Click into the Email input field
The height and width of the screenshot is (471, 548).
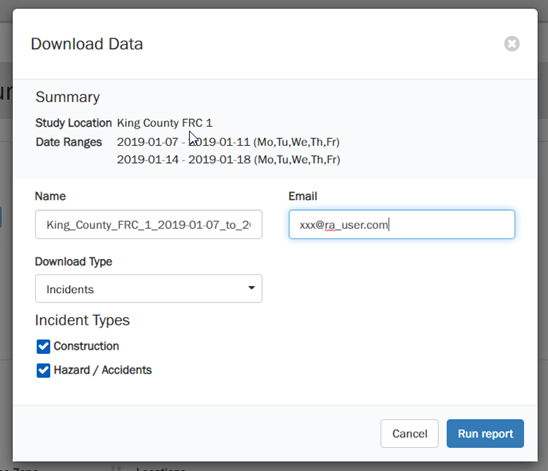(402, 224)
